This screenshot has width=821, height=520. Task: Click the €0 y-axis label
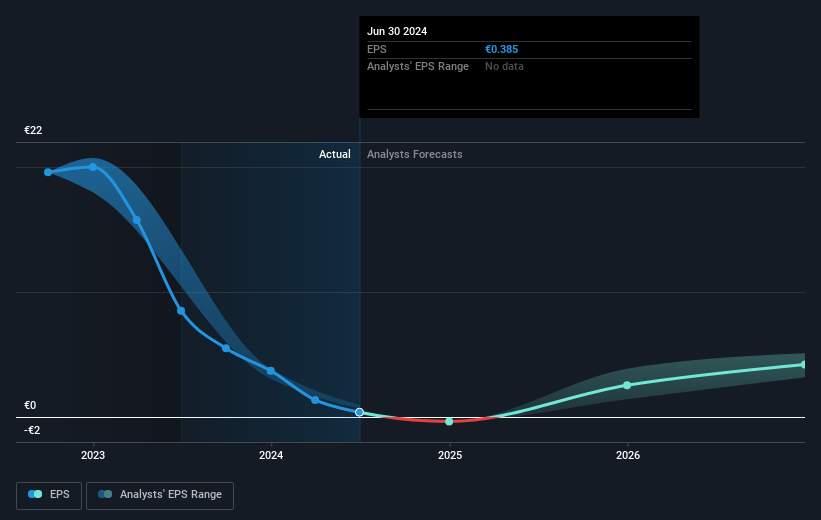click(30, 405)
